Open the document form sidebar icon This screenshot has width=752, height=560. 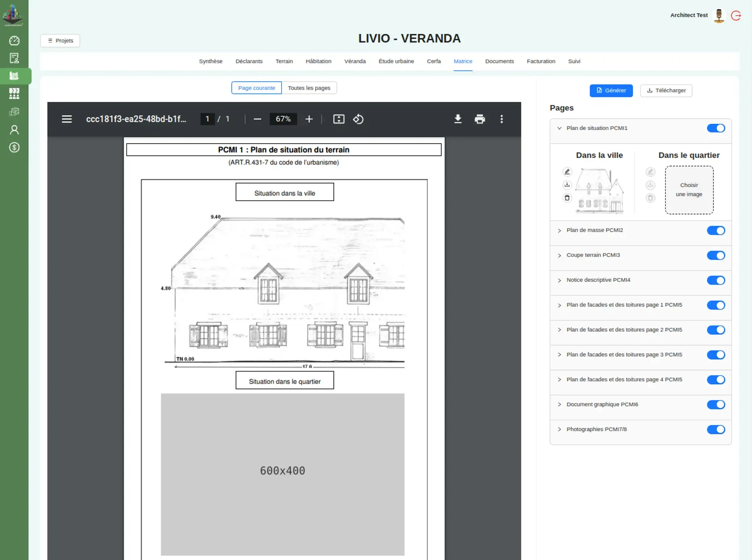point(14,58)
